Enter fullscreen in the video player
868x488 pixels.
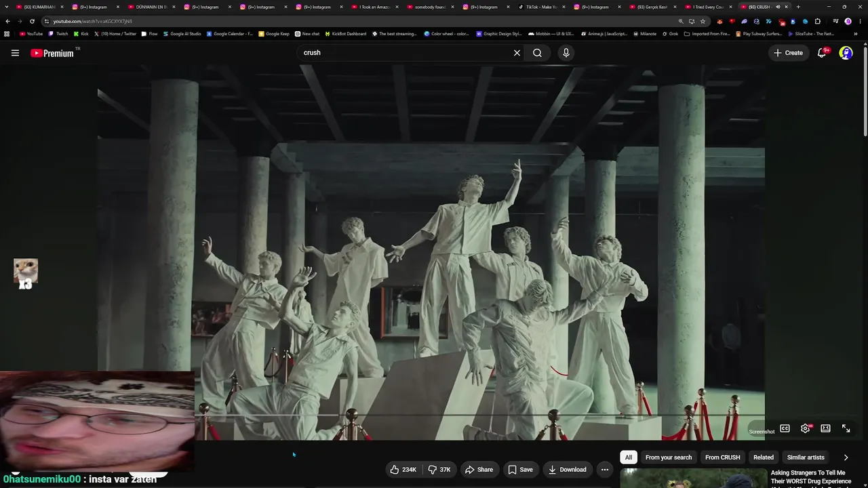click(x=846, y=428)
